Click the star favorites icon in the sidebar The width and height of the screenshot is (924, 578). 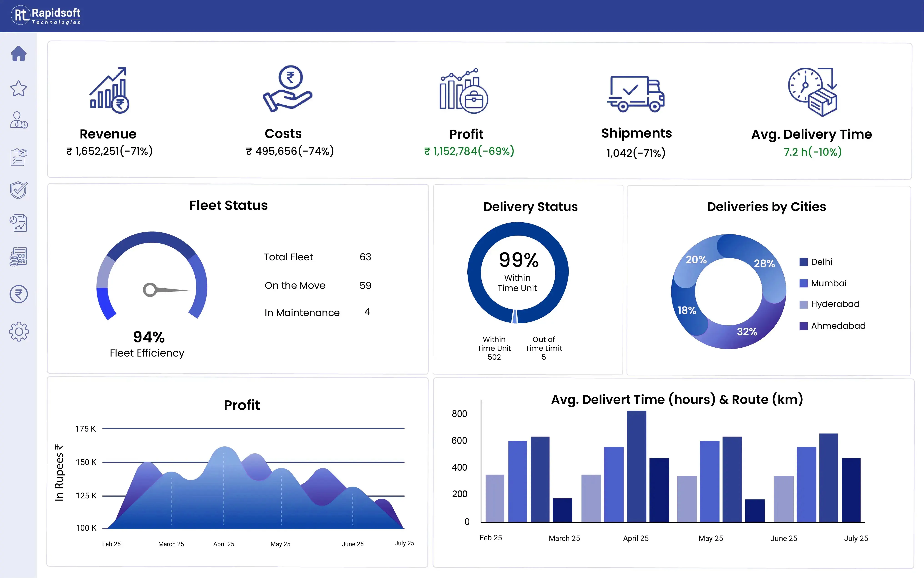pyautogui.click(x=18, y=89)
